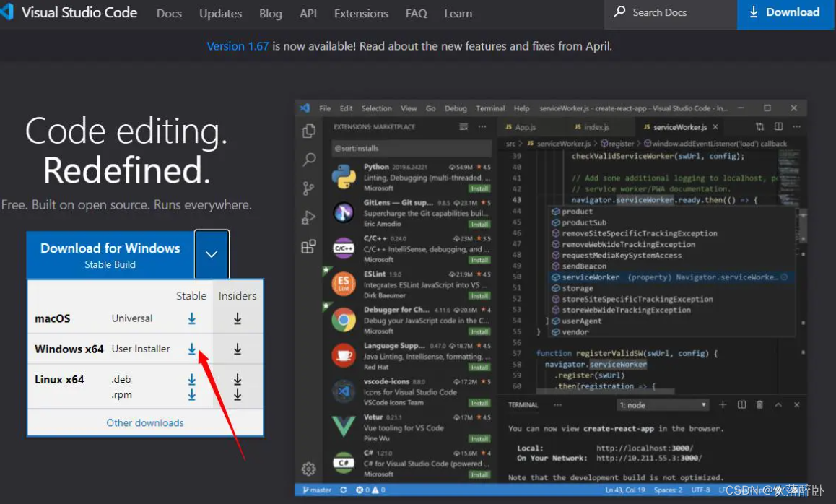Open the 1: node terminal dropdown
Image resolution: width=836 pixels, height=504 pixels.
click(663, 405)
